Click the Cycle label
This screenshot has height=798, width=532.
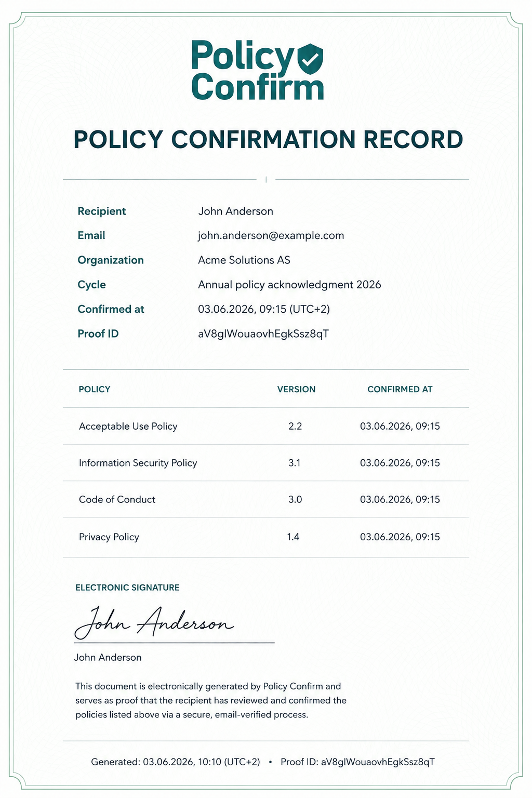point(91,285)
